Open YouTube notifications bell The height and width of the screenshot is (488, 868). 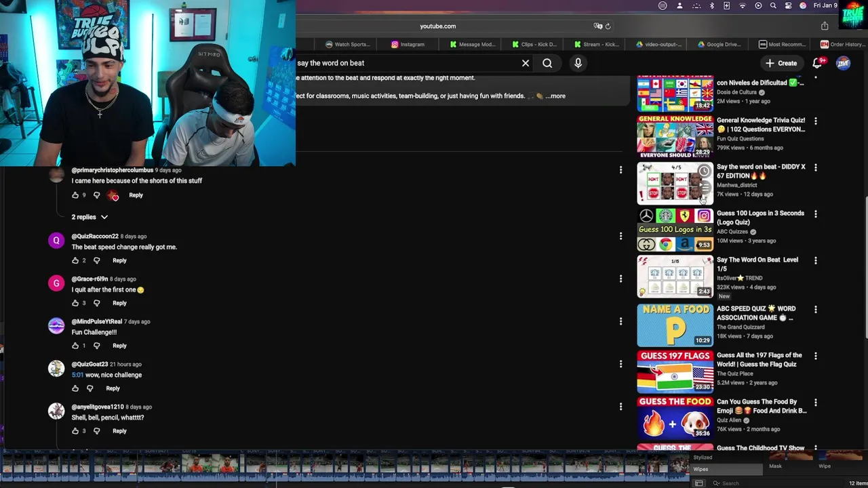pos(817,63)
